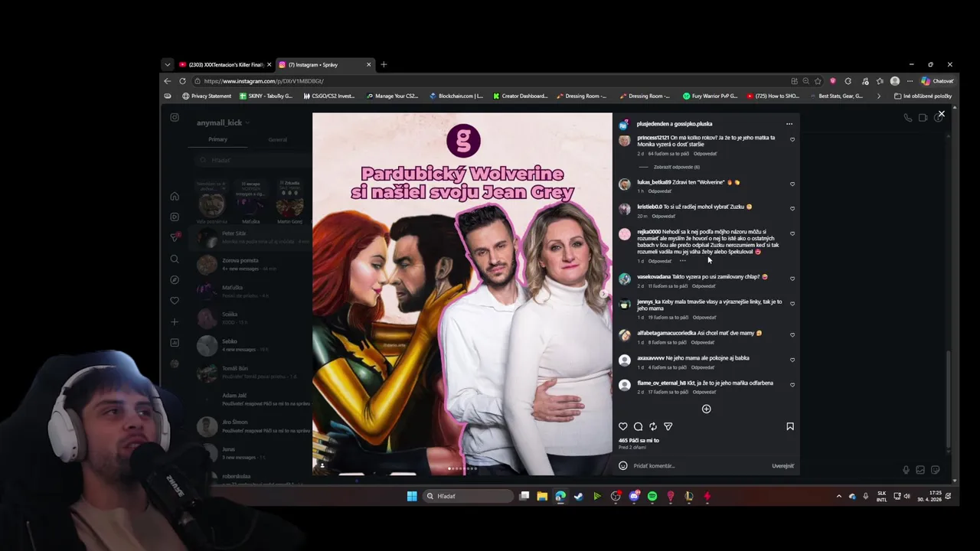980x551 pixels.
Task: Like princess12121's comment
Action: click(792, 139)
